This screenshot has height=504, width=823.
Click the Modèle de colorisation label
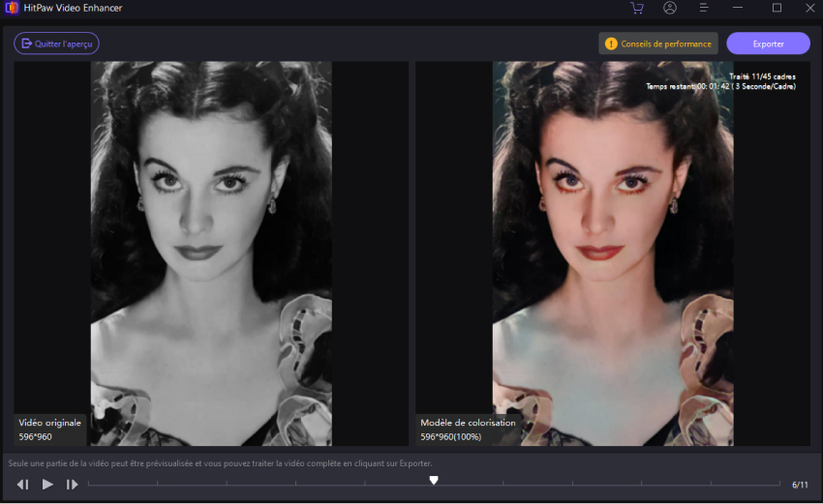point(468,423)
